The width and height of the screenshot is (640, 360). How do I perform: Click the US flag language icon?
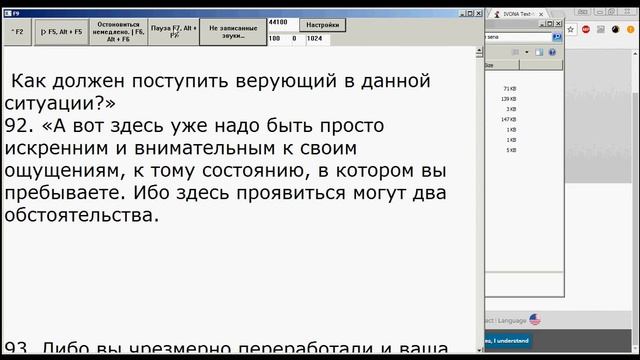click(x=535, y=320)
